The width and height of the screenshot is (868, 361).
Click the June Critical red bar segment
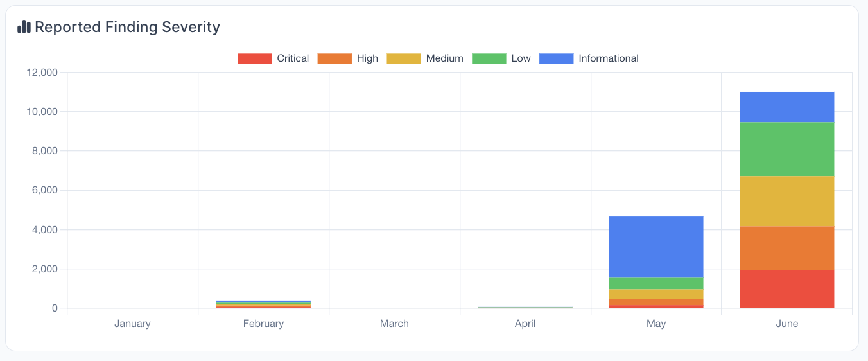pyautogui.click(x=786, y=289)
